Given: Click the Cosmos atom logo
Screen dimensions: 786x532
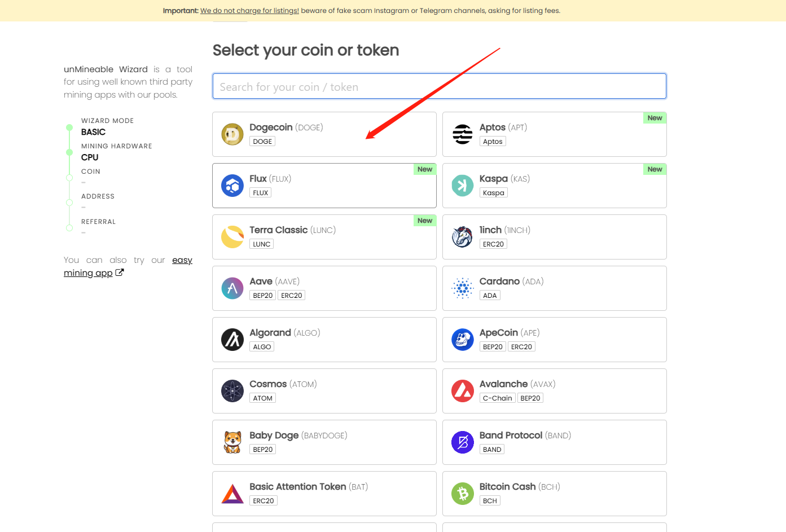Looking at the screenshot, I should click(x=232, y=391).
